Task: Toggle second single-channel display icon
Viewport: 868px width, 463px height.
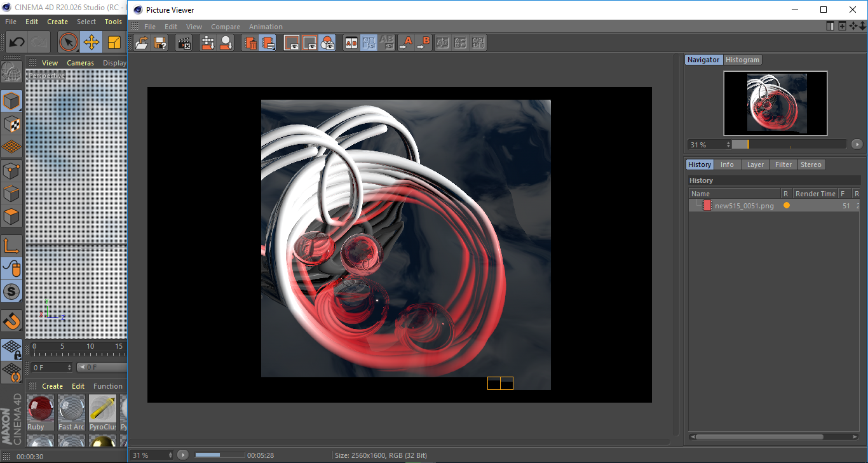Action: point(309,43)
